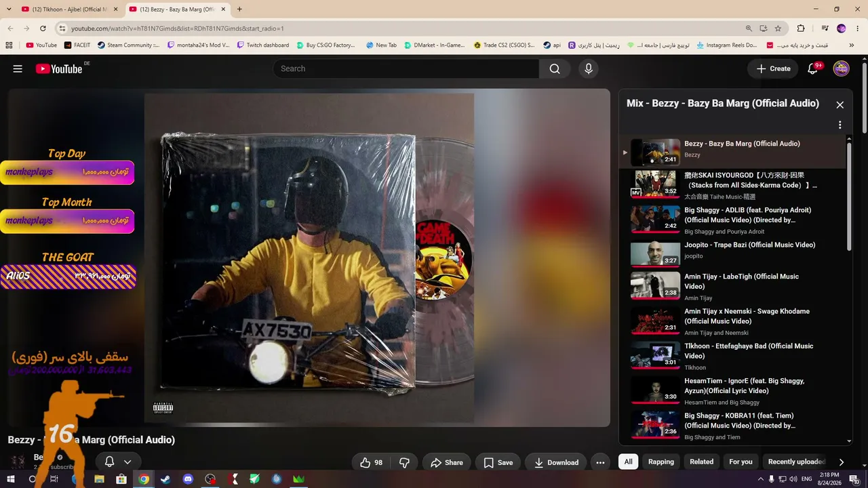868x488 pixels.
Task: Show hidden system tray icons
Action: coord(760,479)
